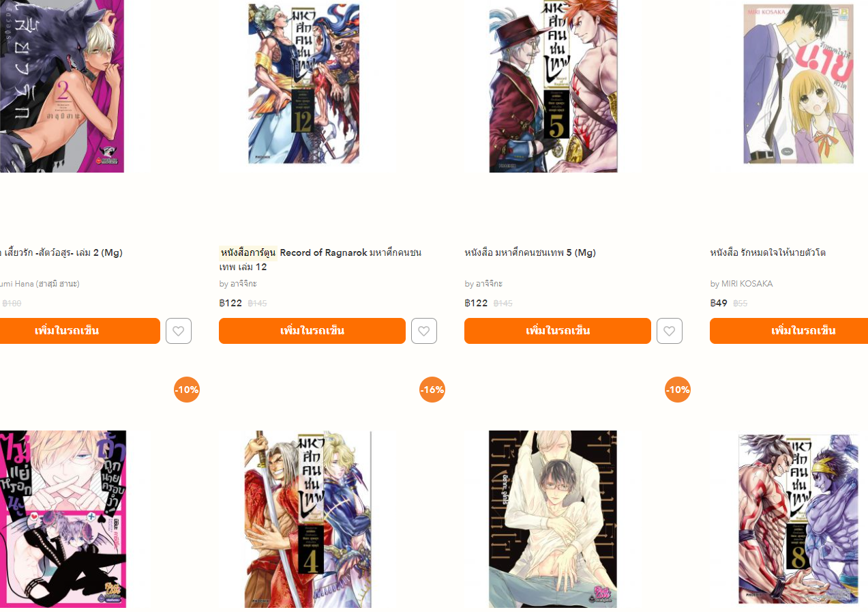This screenshot has width=868, height=612.
Task: Open หนังสือ มหาศึกคนชนเทพ 5 (Mg) title
Action: pyautogui.click(x=530, y=252)
